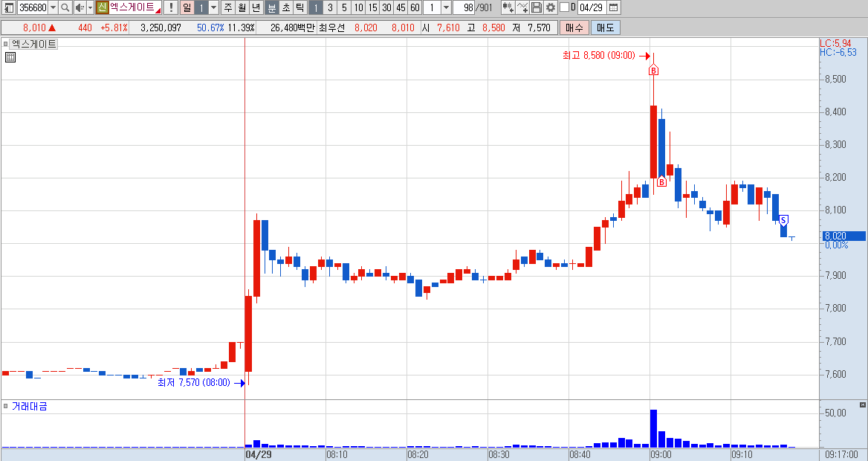Screen dimensions: 868x461
Task: Open the candlestick add-chart icon
Action: [x=508, y=7]
